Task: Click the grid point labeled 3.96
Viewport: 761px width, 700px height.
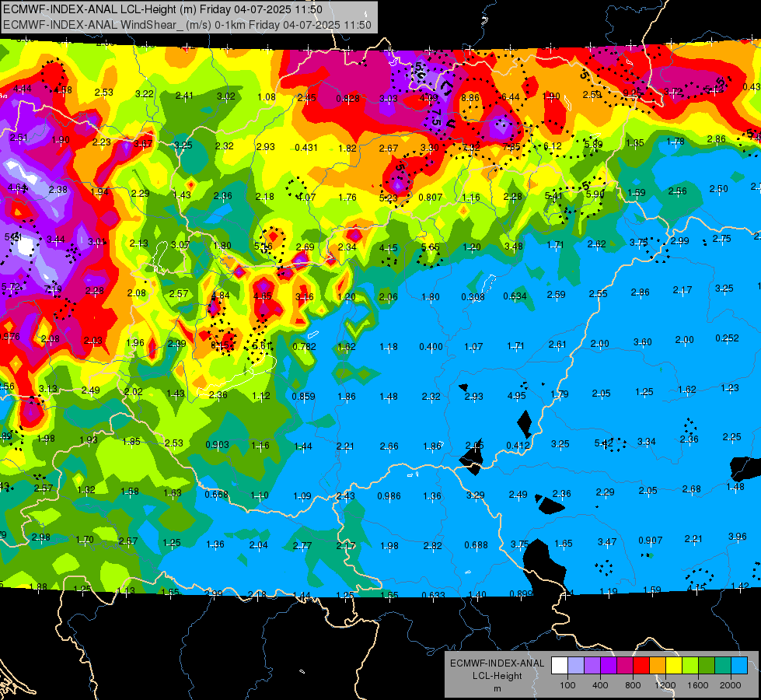Action: click(x=738, y=537)
